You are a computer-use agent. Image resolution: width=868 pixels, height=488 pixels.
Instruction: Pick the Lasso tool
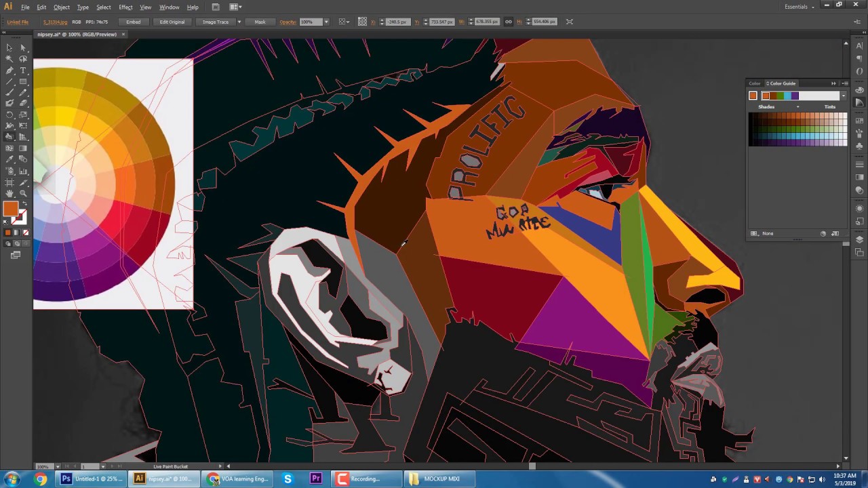[23, 59]
